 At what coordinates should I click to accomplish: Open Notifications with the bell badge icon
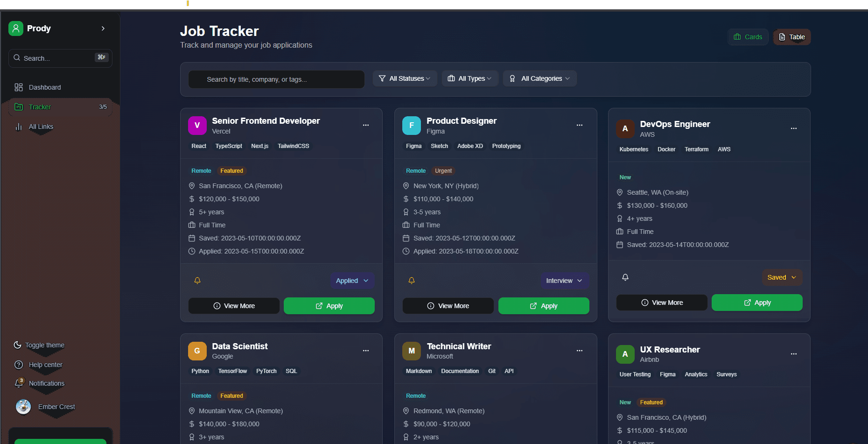pos(19,383)
